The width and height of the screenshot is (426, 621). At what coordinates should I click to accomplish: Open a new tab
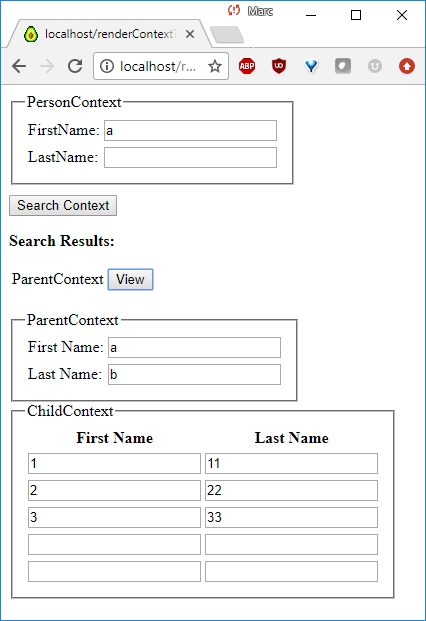[x=227, y=35]
